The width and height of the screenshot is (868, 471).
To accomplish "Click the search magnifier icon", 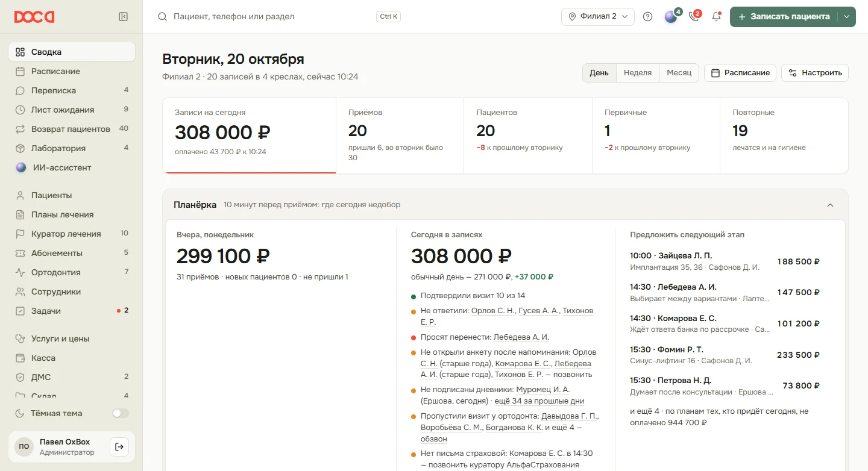I will click(x=162, y=17).
